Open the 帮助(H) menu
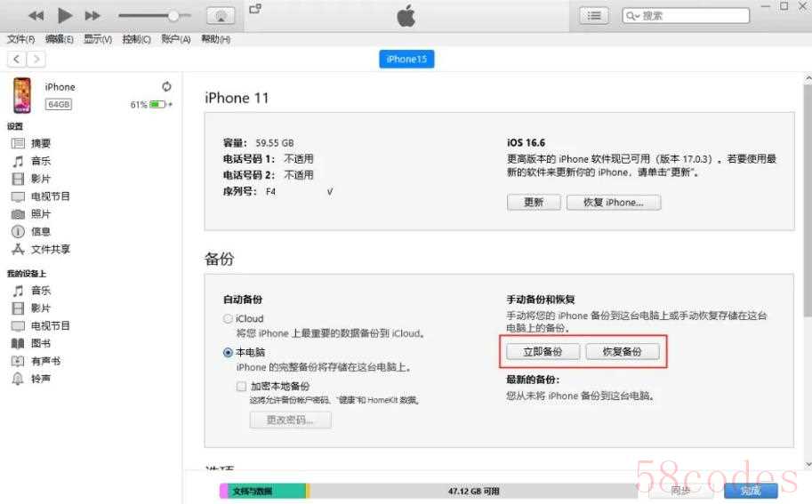 (x=215, y=39)
